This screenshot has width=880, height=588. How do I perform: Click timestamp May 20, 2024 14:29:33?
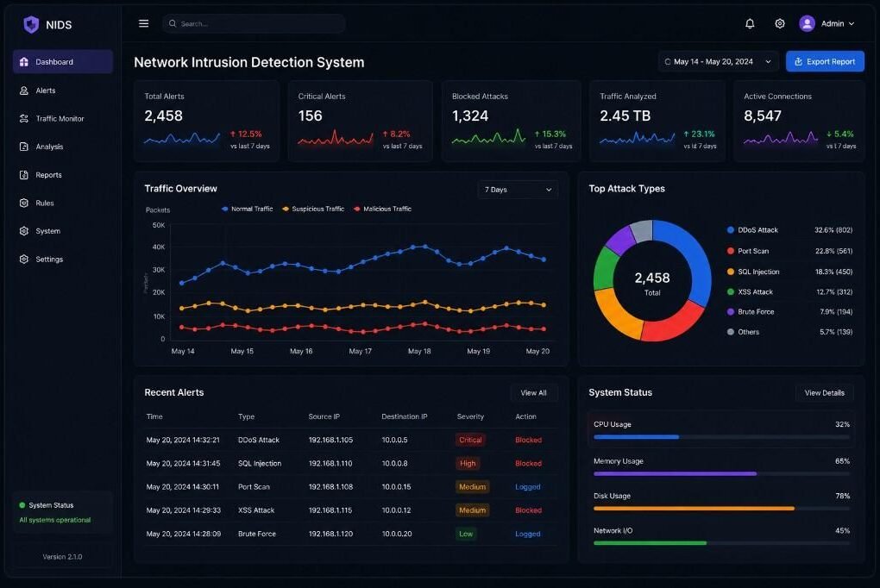184,510
